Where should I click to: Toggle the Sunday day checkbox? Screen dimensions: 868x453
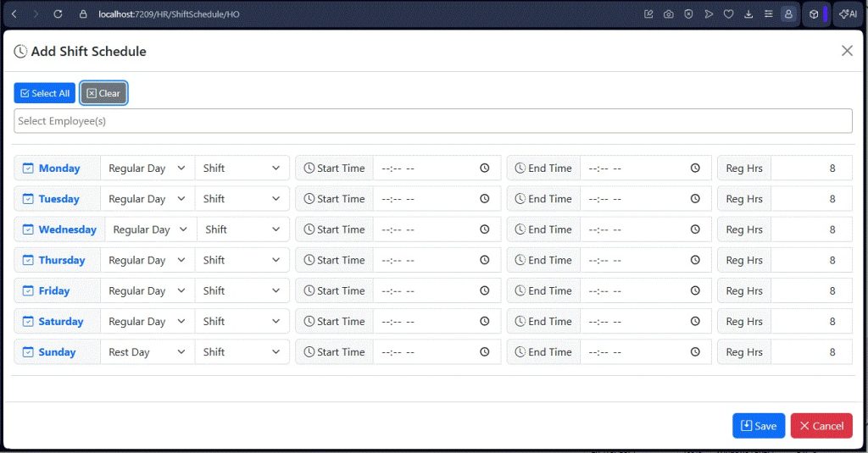point(28,351)
